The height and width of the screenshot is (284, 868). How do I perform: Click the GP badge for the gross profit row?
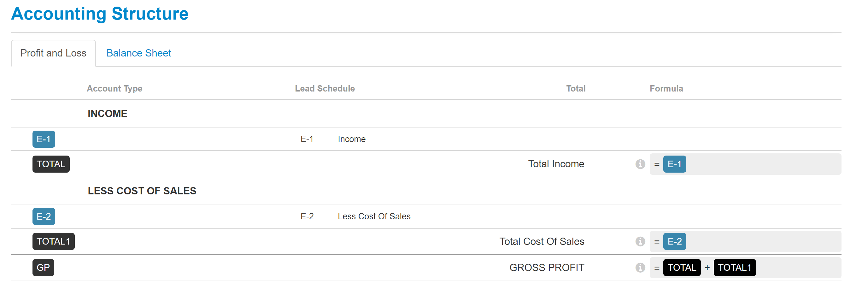coord(43,268)
